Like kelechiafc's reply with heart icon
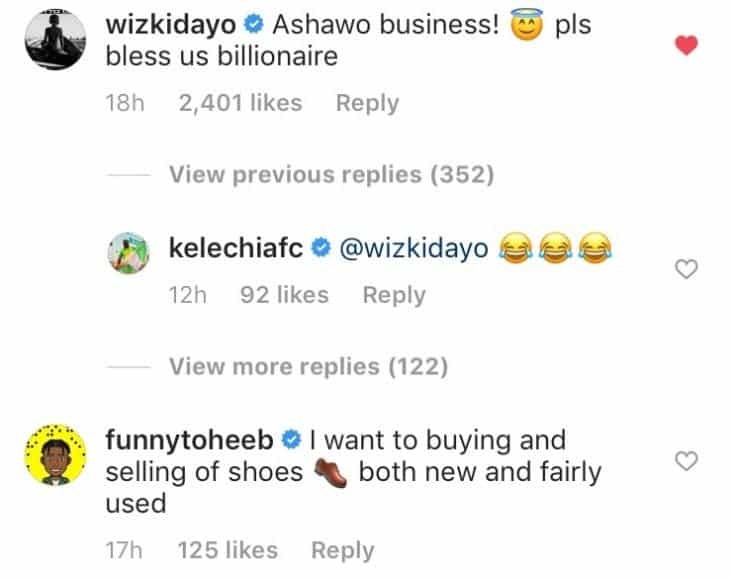Image resolution: width=732 pixels, height=580 pixels. (687, 268)
